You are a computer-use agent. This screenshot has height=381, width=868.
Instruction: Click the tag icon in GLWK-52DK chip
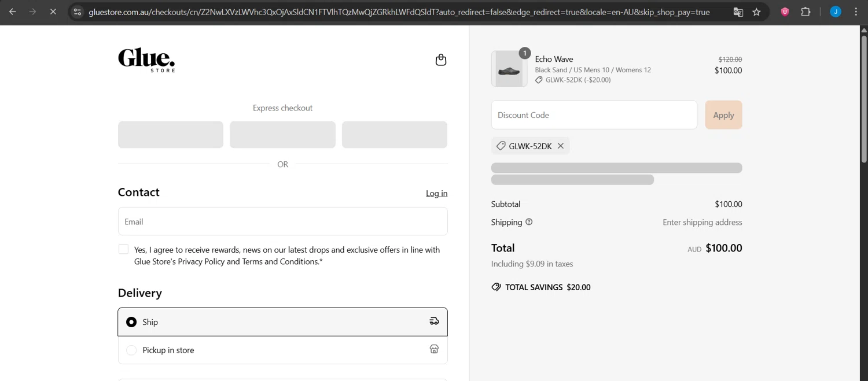coord(501,146)
